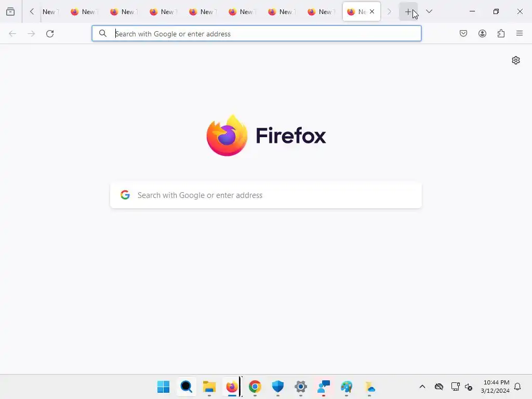The image size is (532, 399).
Task: Click the Google G icon in search box
Action: click(125, 195)
